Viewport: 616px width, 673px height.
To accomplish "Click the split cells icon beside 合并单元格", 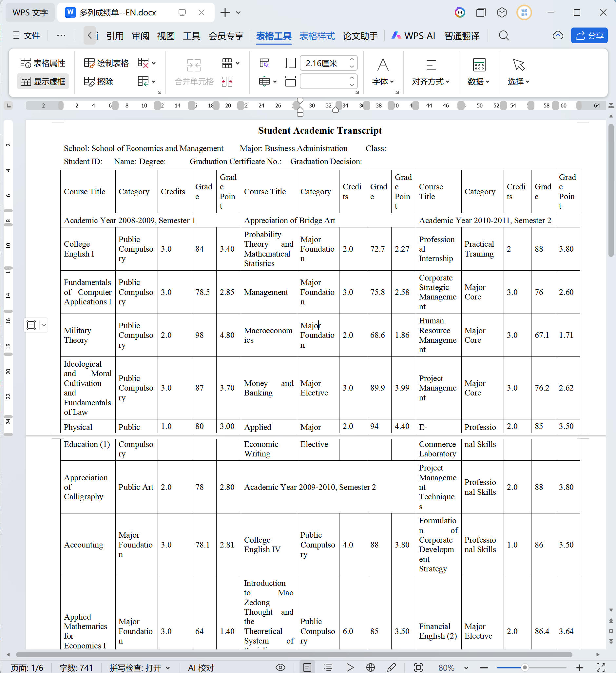I will [227, 82].
